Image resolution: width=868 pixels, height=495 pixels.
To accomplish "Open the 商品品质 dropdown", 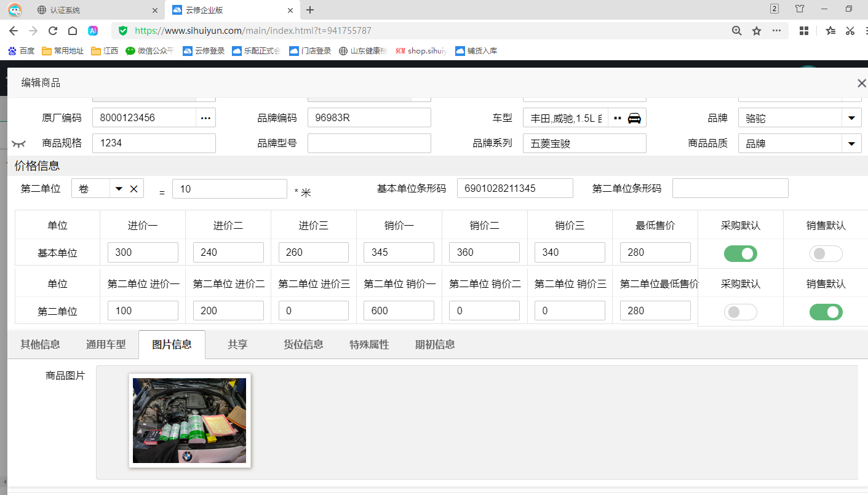I will pos(851,144).
